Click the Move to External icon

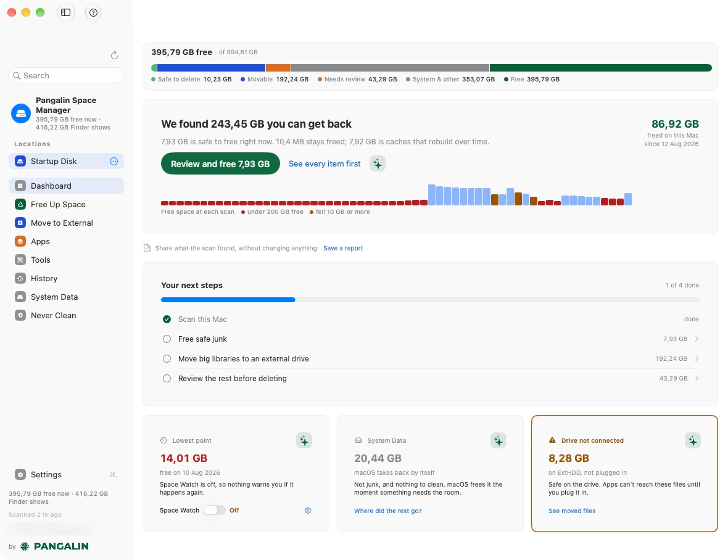click(20, 223)
